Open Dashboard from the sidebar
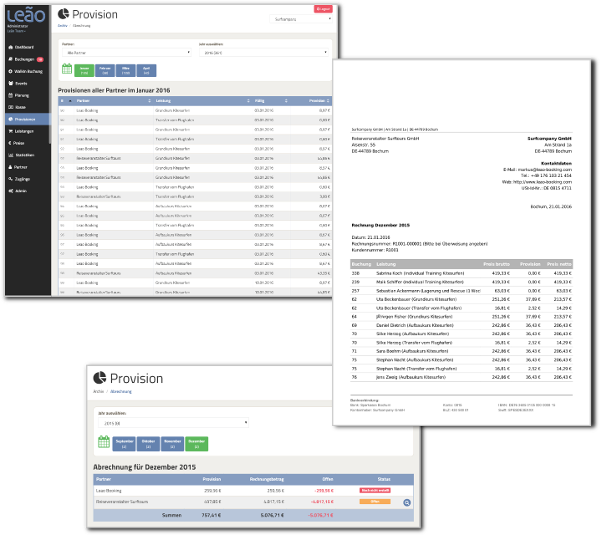 pyautogui.click(x=25, y=47)
